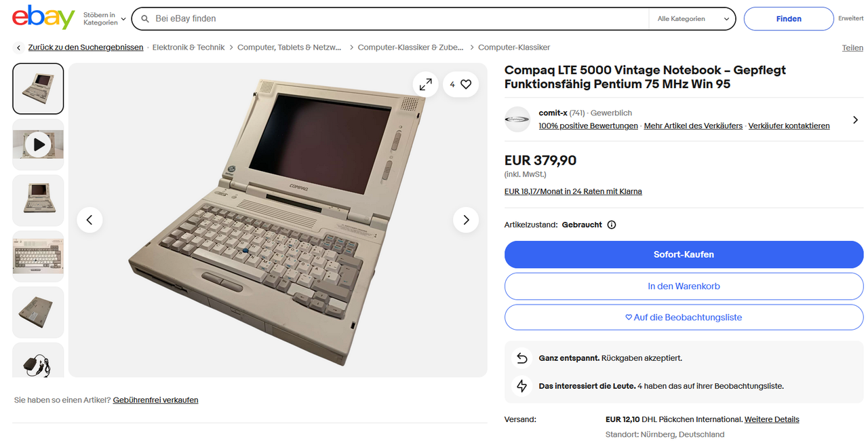Click Auf die Beobachtungsliste button
This screenshot has width=868, height=443.
(x=684, y=317)
